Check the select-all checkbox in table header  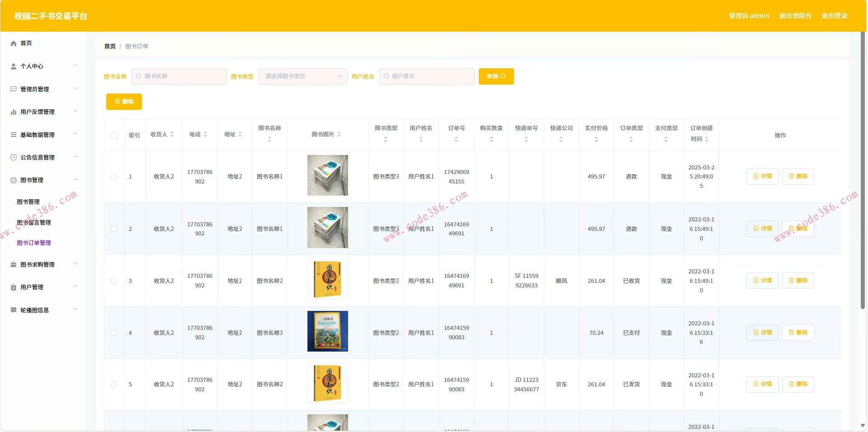coord(113,136)
